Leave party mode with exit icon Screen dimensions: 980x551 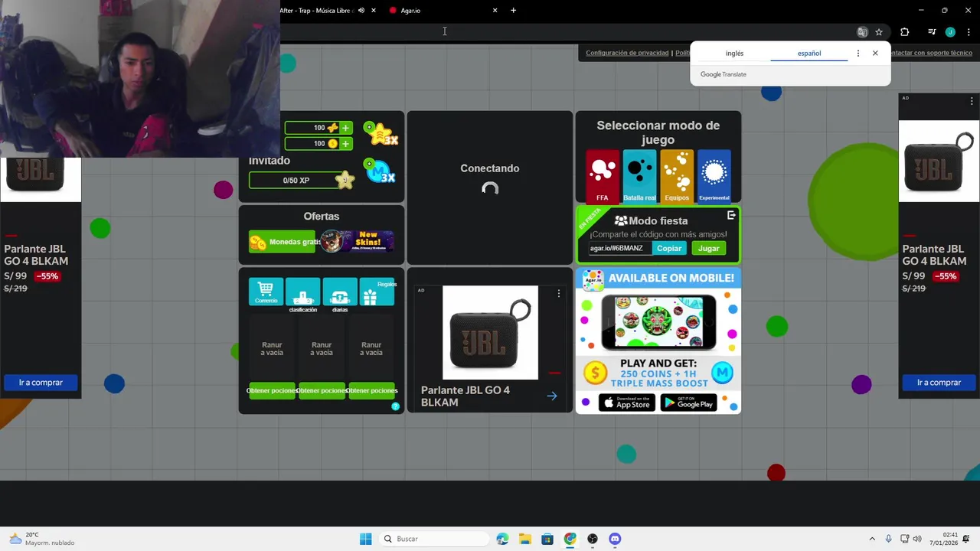[x=731, y=216]
